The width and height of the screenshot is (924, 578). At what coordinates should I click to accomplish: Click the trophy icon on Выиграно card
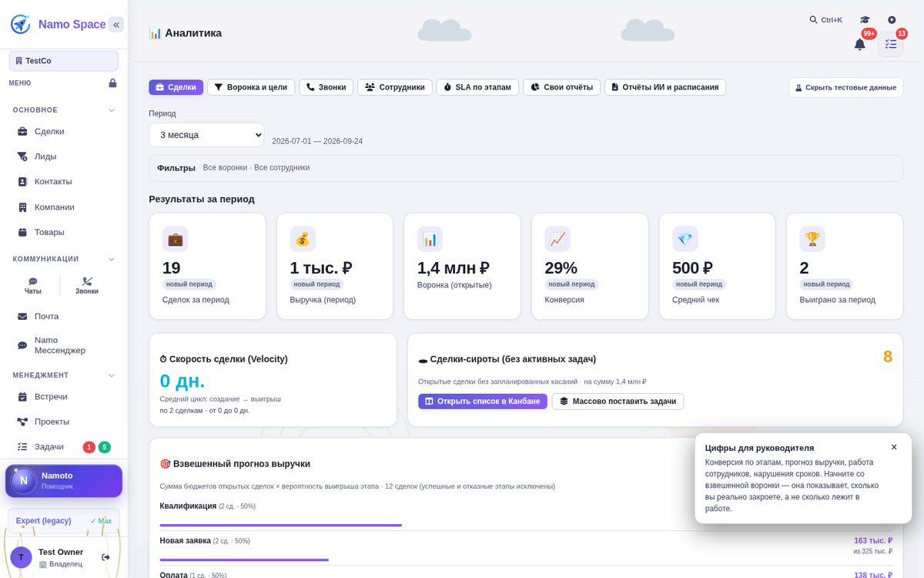pyautogui.click(x=812, y=239)
